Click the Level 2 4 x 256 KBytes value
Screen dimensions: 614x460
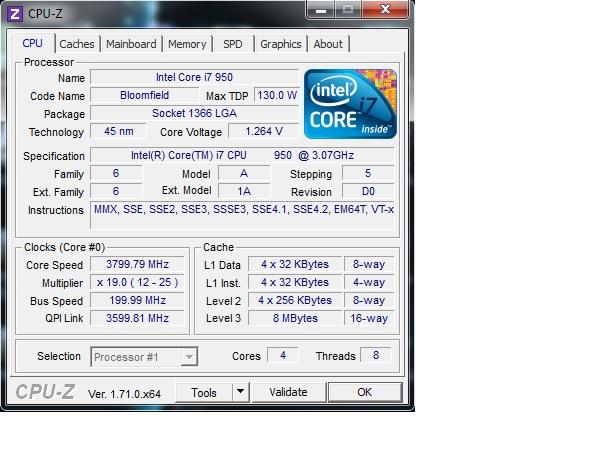295,300
